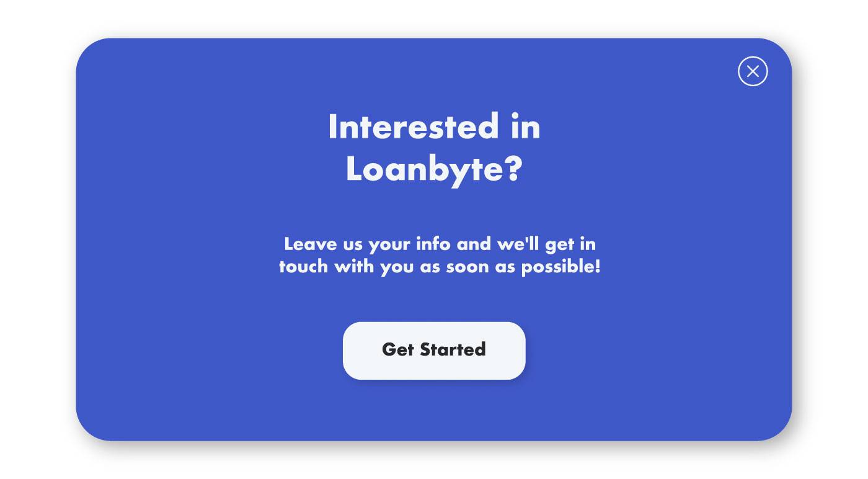
Task: Click the "Interested in Loanbyte?" heading
Action: (x=434, y=148)
